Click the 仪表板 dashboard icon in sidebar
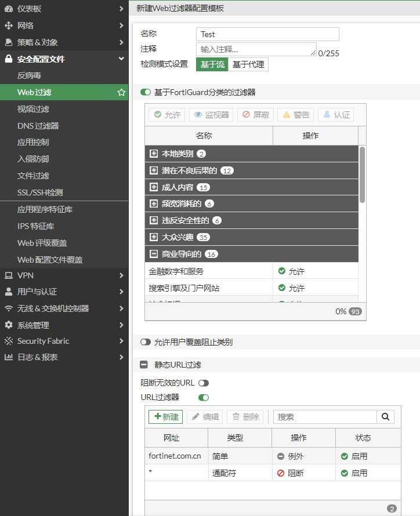The height and width of the screenshot is (516, 420). (x=8, y=9)
